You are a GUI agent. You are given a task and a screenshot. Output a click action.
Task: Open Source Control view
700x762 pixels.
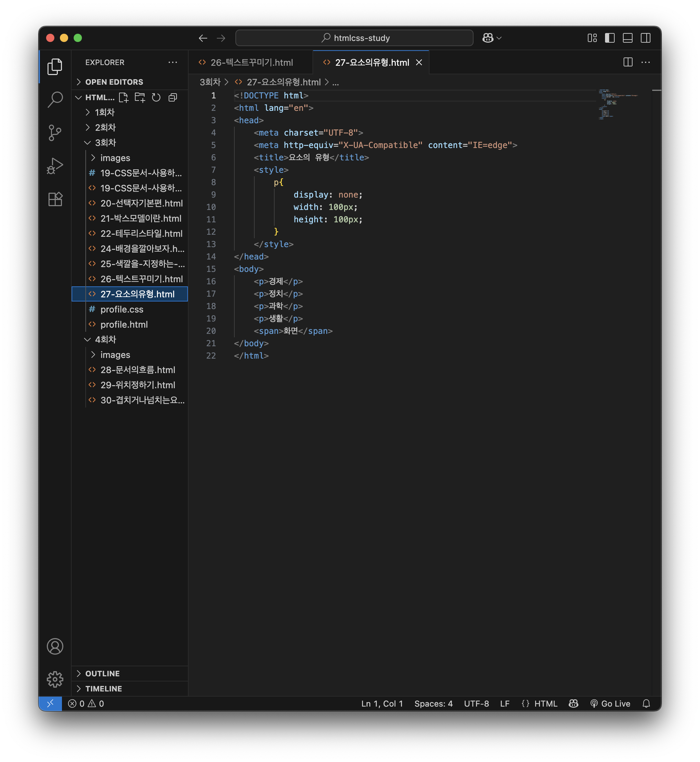[55, 133]
